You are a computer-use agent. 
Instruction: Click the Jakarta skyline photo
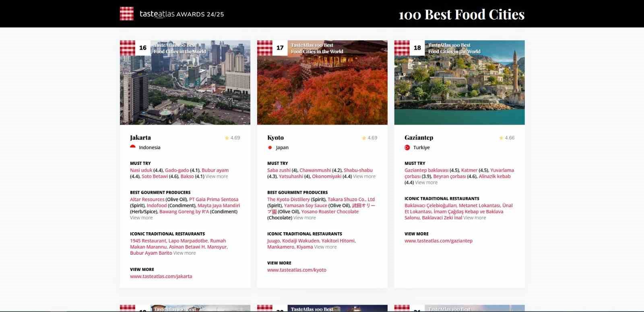pos(185,89)
